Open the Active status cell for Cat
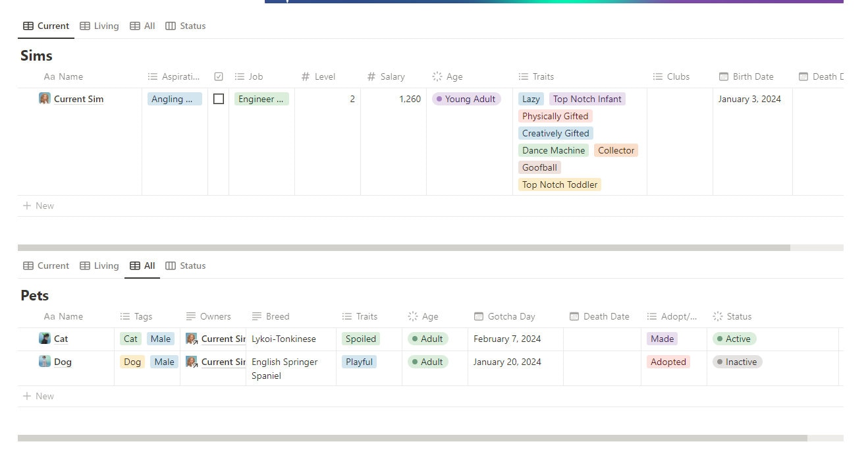The height and width of the screenshot is (450, 868). [734, 339]
